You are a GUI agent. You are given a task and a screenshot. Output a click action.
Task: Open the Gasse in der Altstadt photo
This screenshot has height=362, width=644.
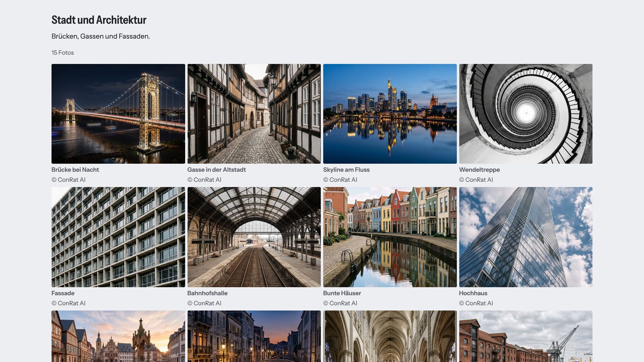click(254, 114)
